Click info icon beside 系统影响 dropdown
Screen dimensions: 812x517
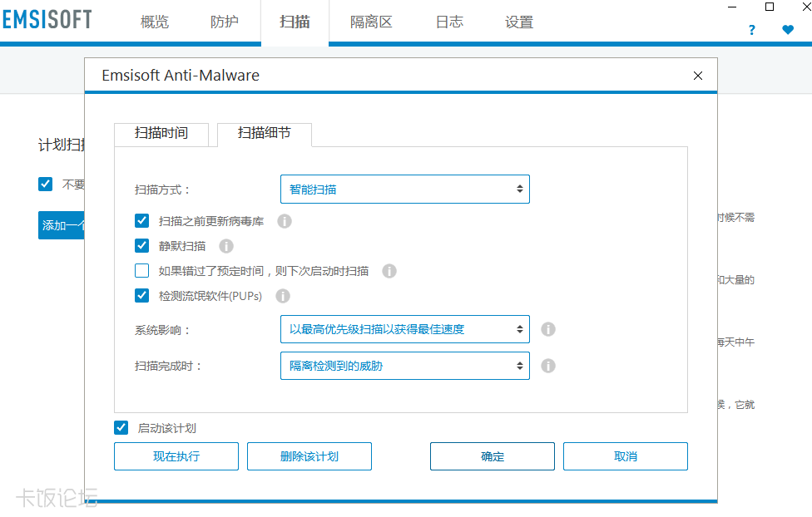coord(548,329)
